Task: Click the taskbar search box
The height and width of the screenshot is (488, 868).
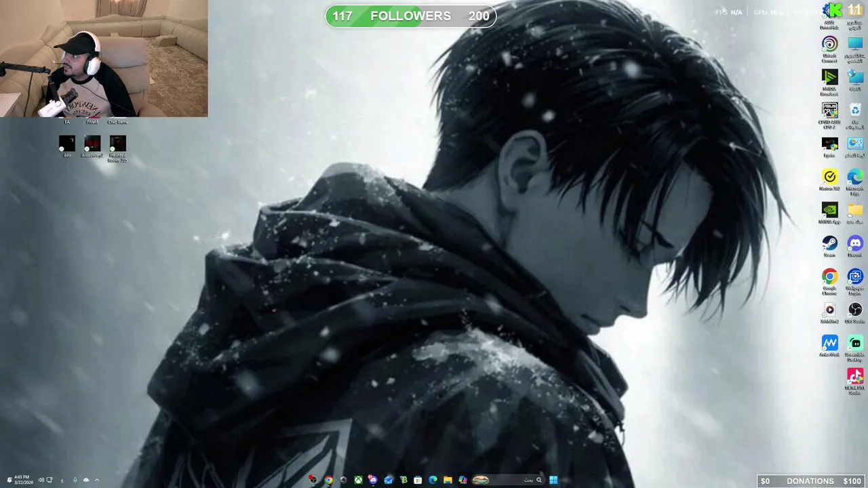Action: [x=509, y=480]
